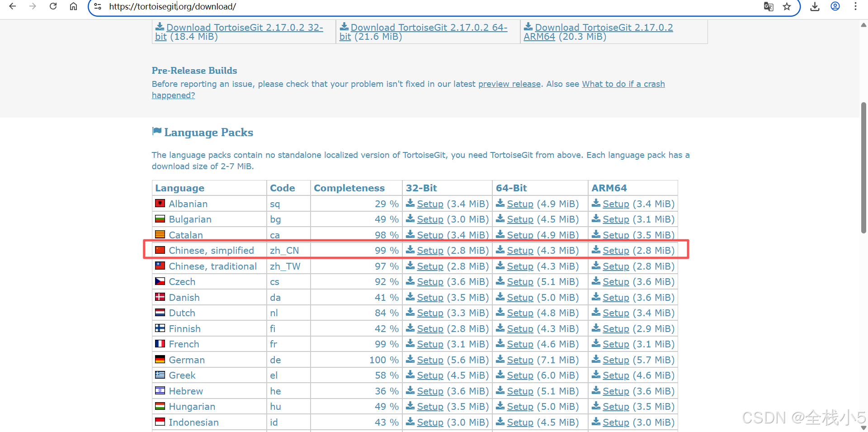
Task: Click Finnish flag icon
Action: click(x=160, y=328)
